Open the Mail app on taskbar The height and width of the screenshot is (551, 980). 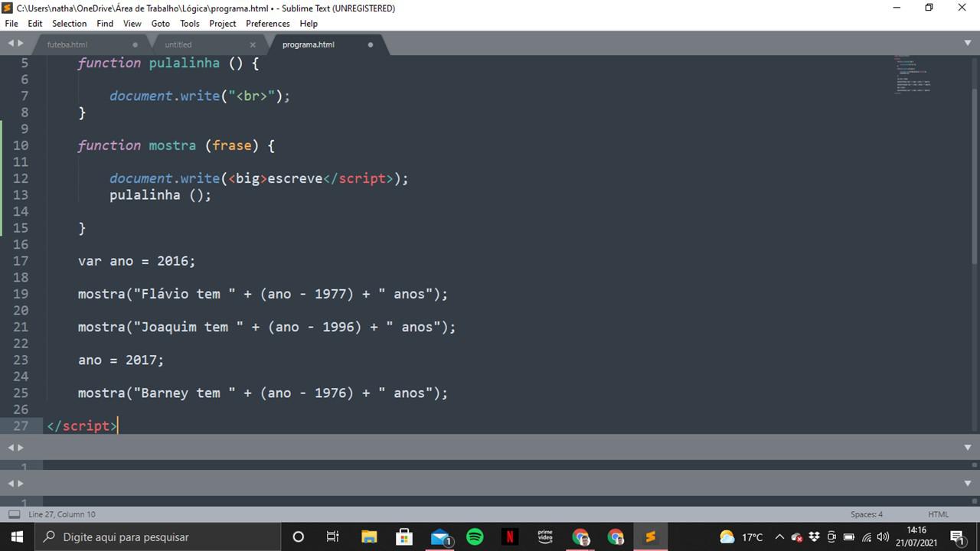(x=440, y=536)
